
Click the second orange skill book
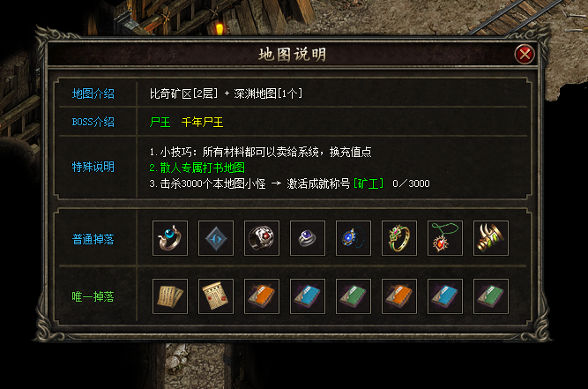[399, 296]
